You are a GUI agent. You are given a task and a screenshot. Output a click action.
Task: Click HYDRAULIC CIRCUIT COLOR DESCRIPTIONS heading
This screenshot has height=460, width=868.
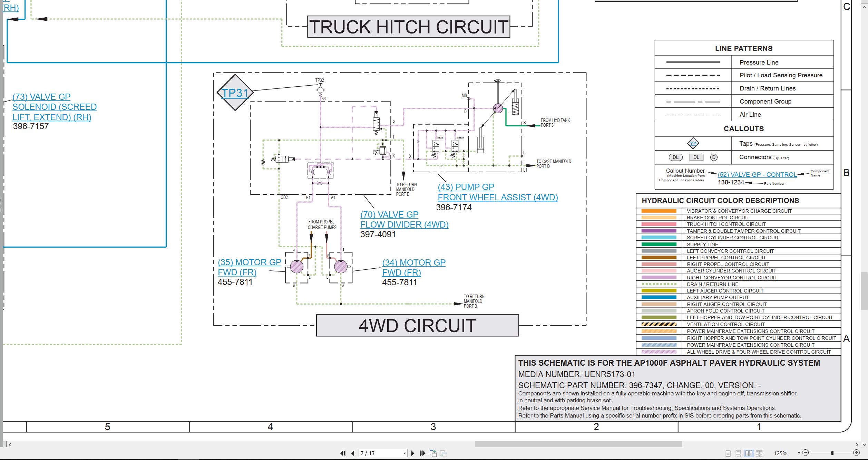coord(720,200)
